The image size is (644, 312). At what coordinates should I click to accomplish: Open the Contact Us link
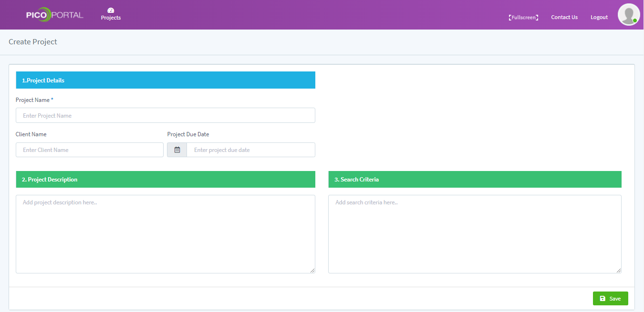pyautogui.click(x=564, y=17)
